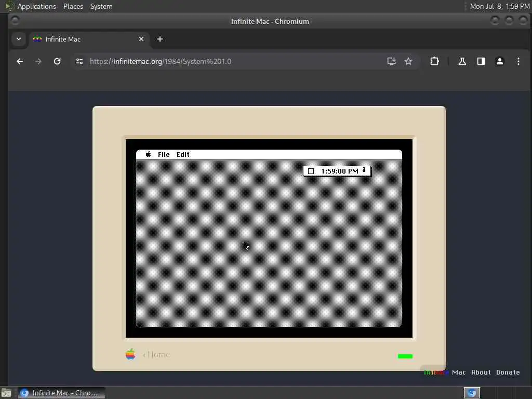Toggle the browser side panel
Screen dimensions: 532x399
click(x=481, y=61)
